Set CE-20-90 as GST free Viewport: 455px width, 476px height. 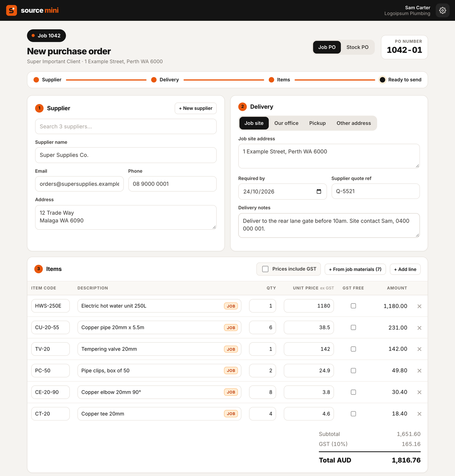pyautogui.click(x=353, y=392)
